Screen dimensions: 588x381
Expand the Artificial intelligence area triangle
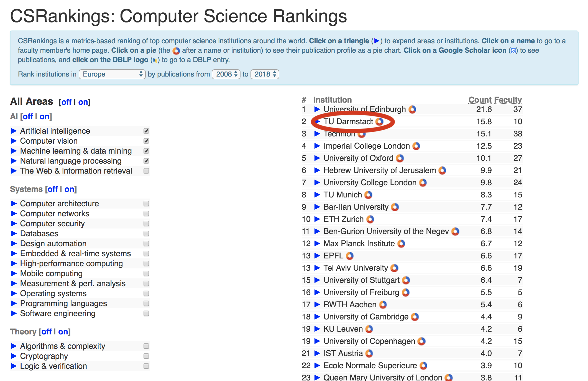(14, 131)
